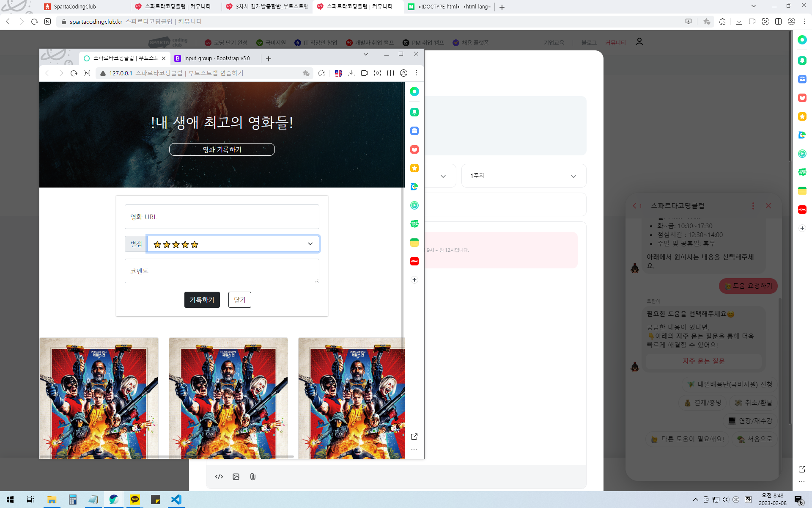Viewport: 812px width, 508px height.
Task: Click the language flag icon in the front window
Action: (338, 73)
